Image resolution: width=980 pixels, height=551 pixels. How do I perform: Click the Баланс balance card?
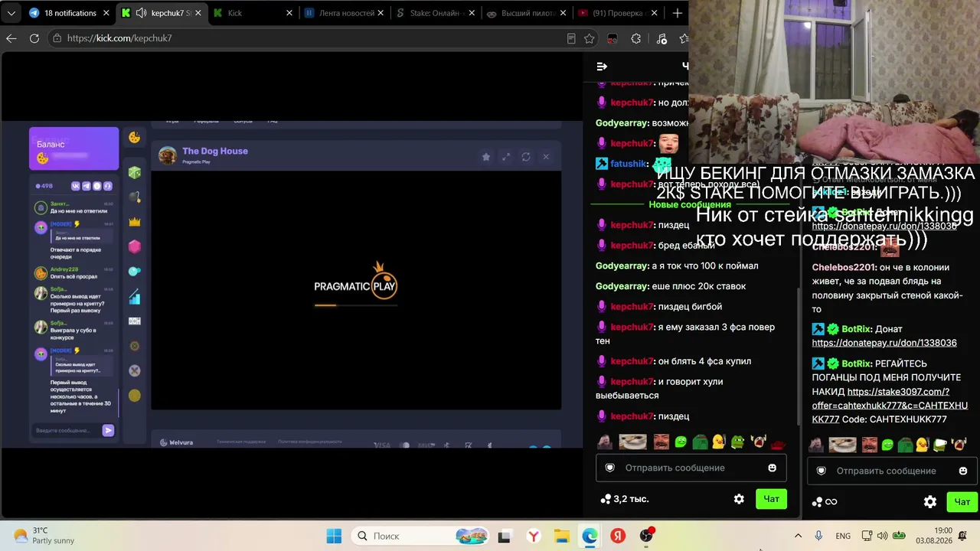coord(73,148)
